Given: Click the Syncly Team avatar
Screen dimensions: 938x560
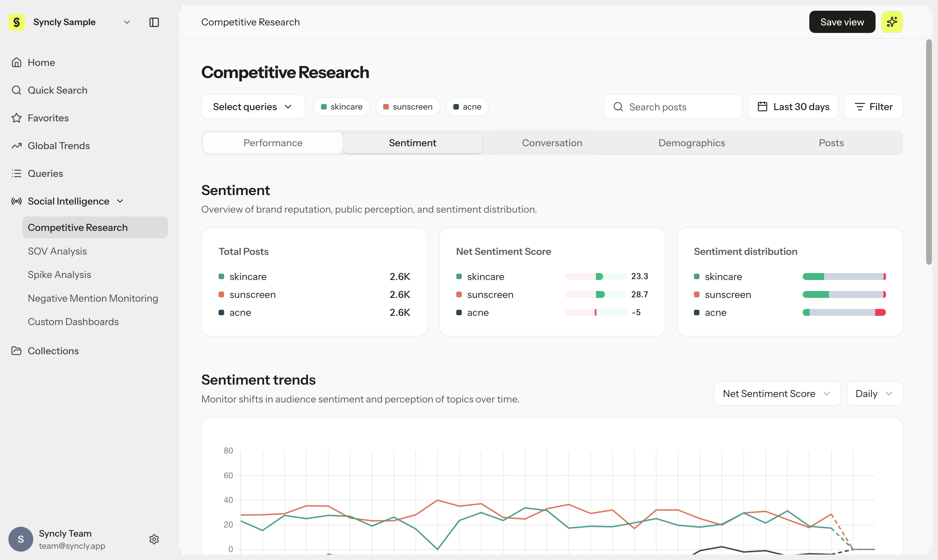Looking at the screenshot, I should tap(21, 539).
